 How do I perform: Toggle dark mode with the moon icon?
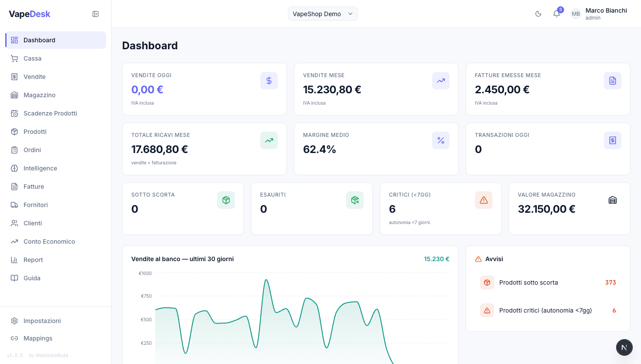coord(538,14)
